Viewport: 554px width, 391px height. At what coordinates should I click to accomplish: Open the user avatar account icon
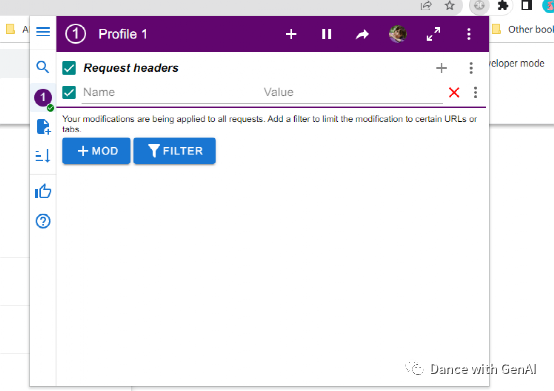397,34
